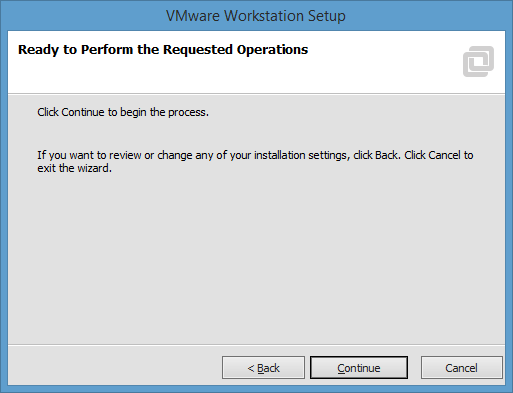Cancel the VMware Workstation setup wizard
Image resolution: width=513 pixels, height=393 pixels.
click(x=461, y=368)
